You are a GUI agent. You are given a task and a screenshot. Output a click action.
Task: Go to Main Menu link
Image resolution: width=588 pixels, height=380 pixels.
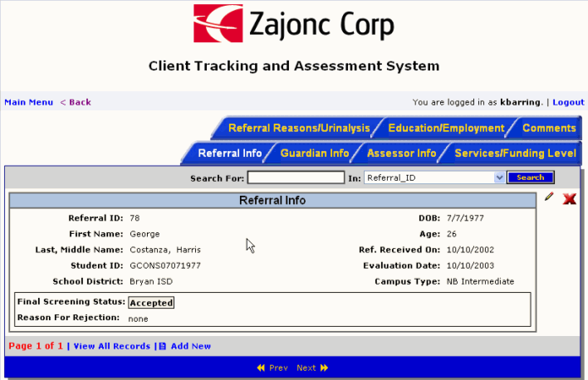28,102
